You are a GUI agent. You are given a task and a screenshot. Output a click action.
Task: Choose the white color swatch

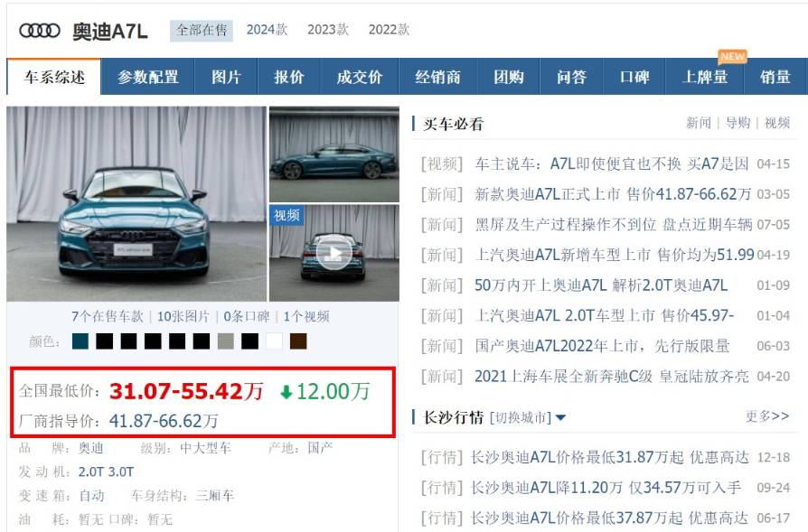pyautogui.click(x=274, y=341)
